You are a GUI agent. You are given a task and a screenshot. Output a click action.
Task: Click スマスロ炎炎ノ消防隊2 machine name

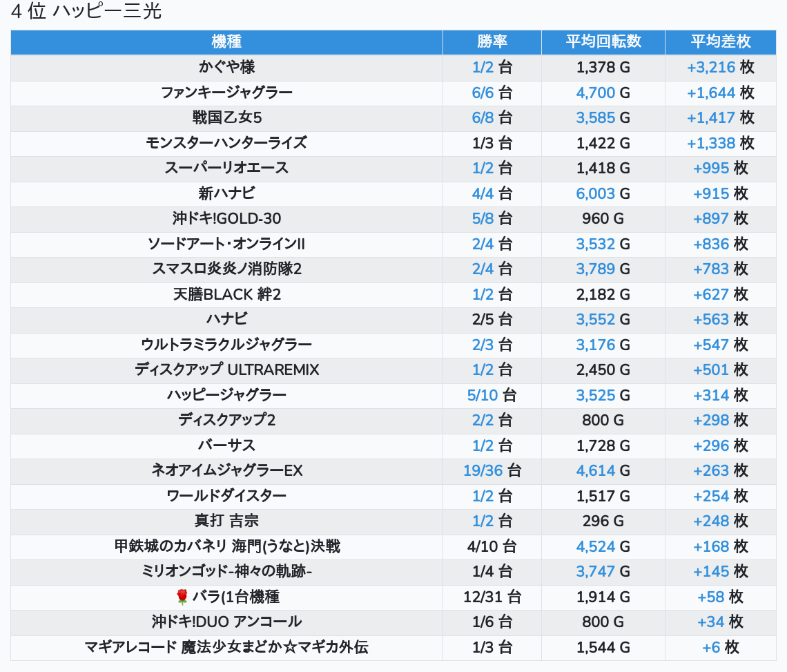[226, 269]
